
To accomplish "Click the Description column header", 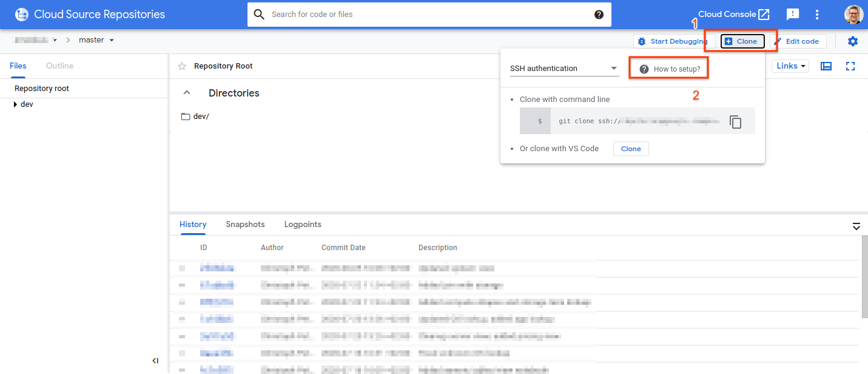I will 438,248.
